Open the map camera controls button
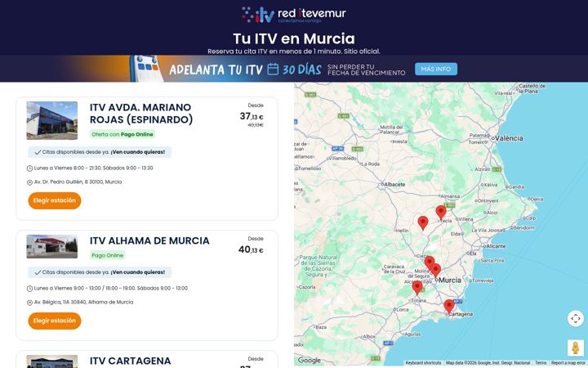This screenshot has width=588, height=368. [x=576, y=319]
